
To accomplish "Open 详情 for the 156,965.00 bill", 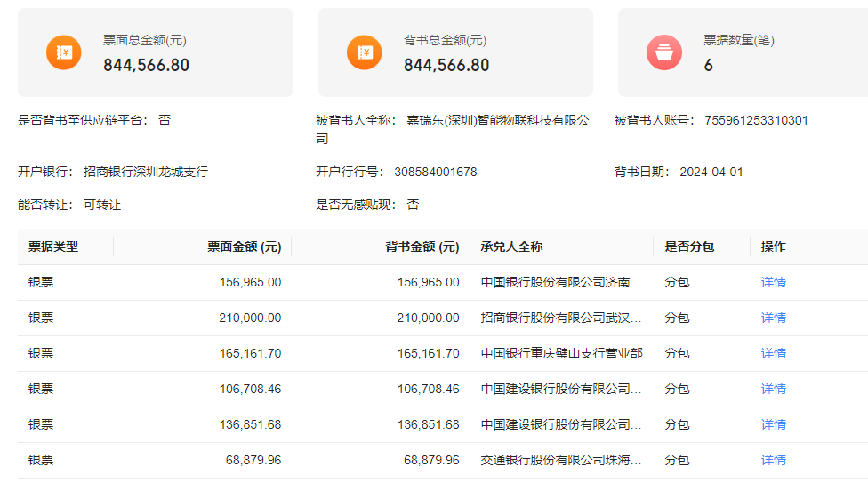I will click(774, 283).
